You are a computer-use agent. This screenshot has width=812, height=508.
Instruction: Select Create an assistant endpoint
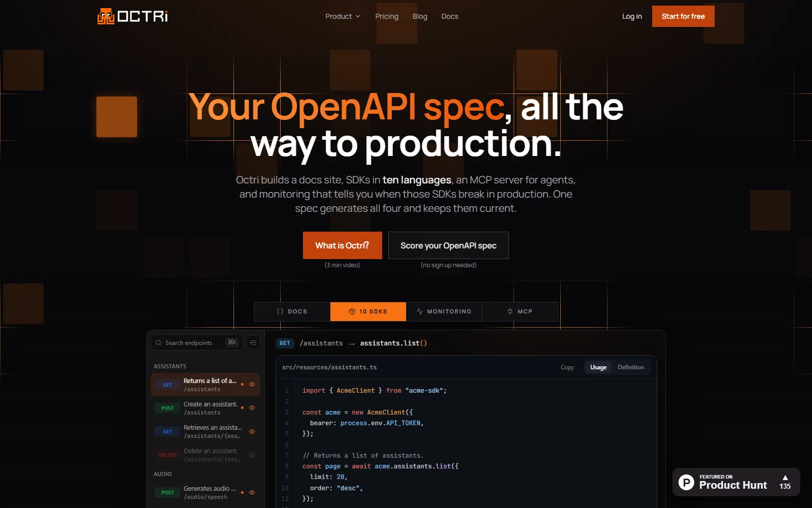coord(206,408)
